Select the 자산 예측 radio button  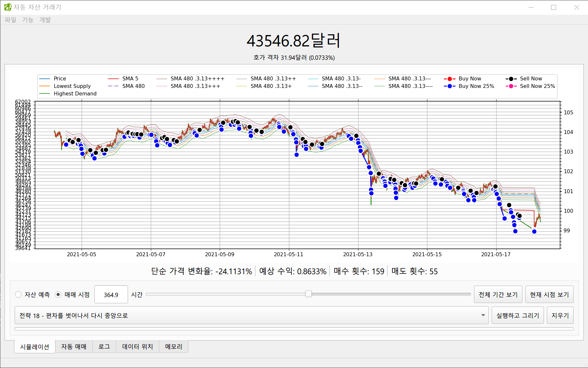tap(19, 294)
